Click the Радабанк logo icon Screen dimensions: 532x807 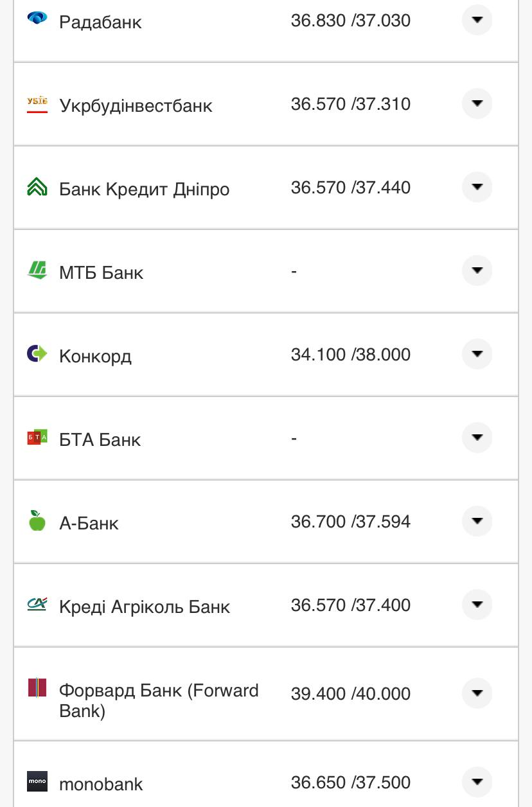(x=37, y=17)
